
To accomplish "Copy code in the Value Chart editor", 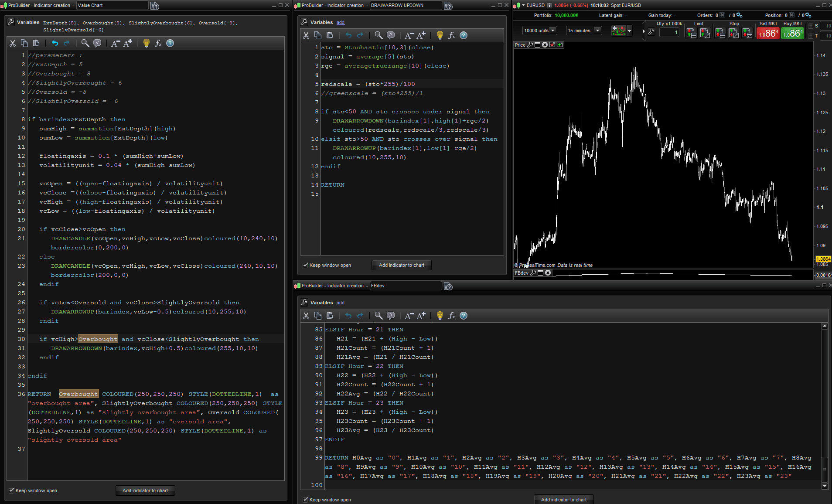I will (x=24, y=43).
